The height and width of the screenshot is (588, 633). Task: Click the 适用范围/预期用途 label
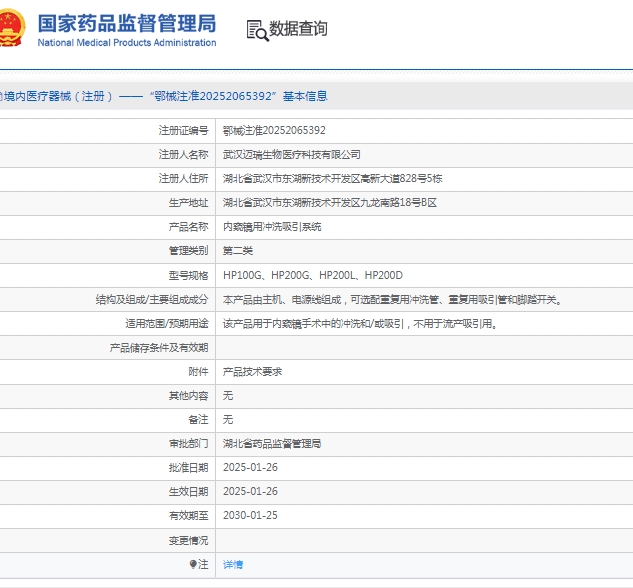[x=167, y=324]
